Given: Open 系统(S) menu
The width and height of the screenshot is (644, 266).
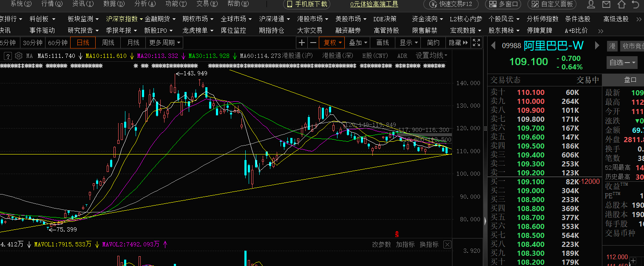Looking at the screenshot, I should coord(21,4).
